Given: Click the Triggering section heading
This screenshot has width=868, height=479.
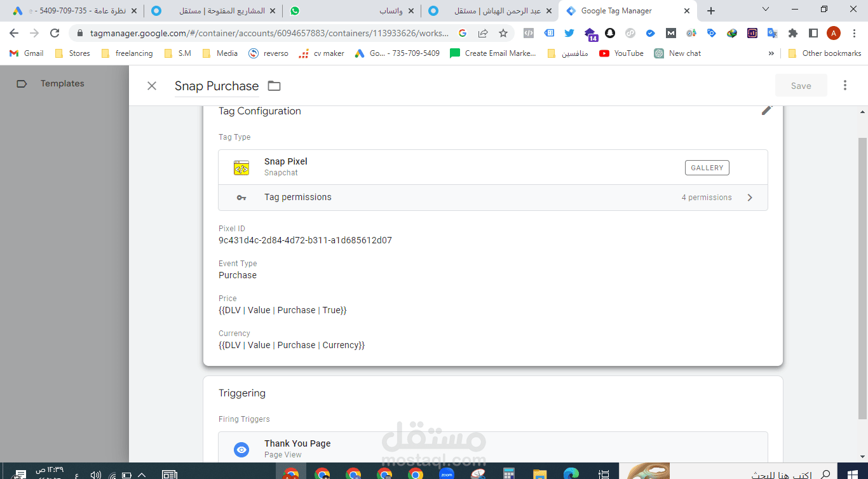Looking at the screenshot, I should 242,393.
